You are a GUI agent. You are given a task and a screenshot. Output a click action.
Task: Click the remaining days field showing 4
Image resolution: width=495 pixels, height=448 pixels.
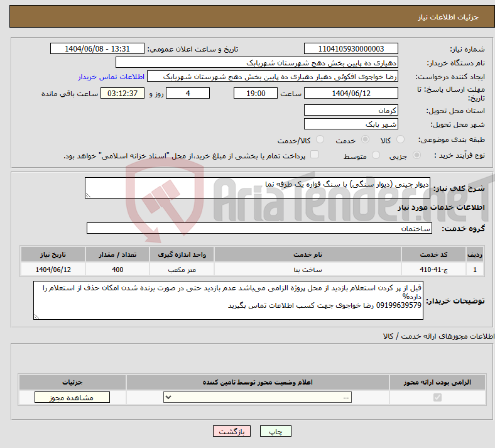pos(188,93)
